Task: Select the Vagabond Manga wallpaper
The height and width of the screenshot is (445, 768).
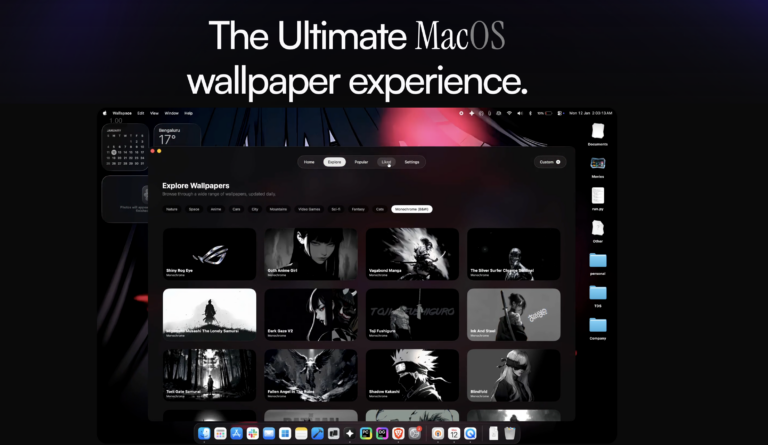Action: (x=412, y=254)
